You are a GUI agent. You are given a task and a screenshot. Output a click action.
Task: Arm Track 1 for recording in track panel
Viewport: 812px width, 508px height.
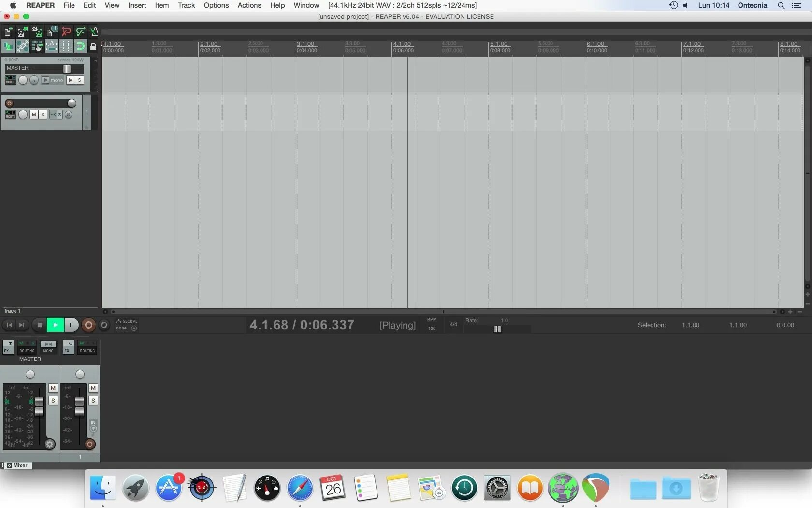[9, 103]
